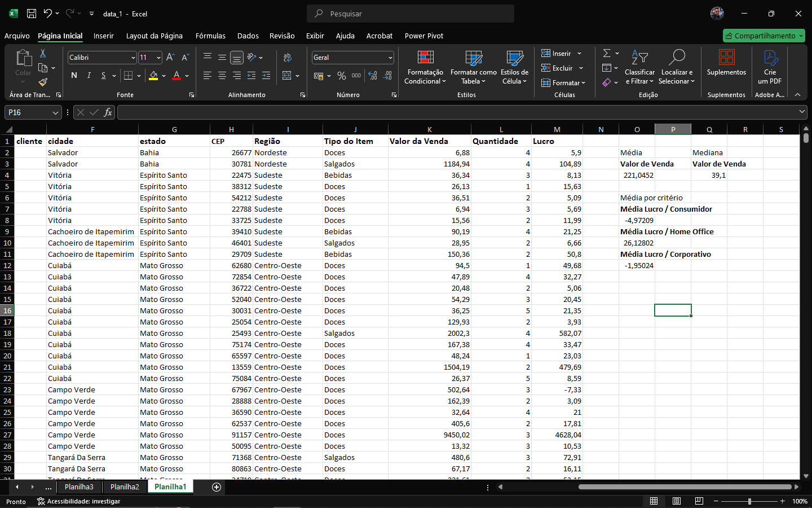
Task: Open Estilos de Célula
Action: coord(514,67)
